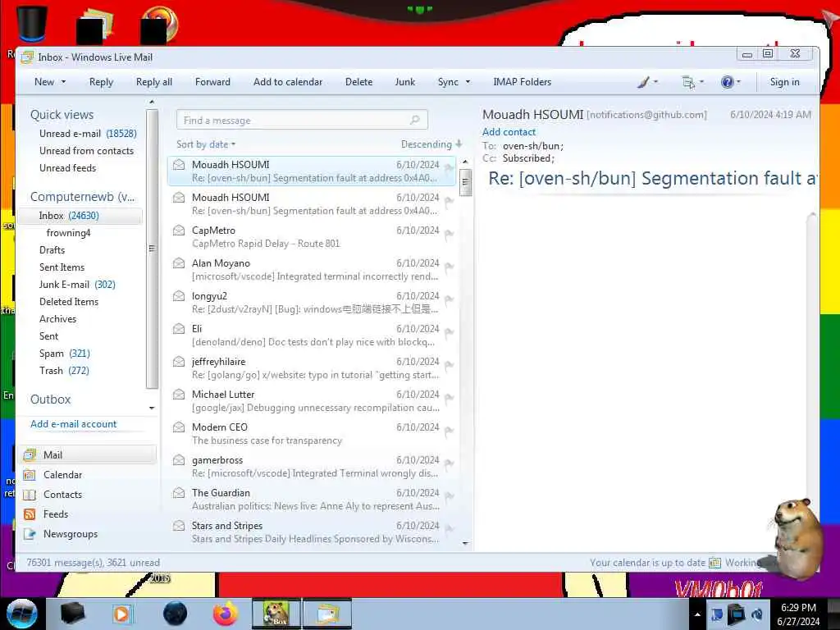The height and width of the screenshot is (630, 840).
Task: Click envelope icon of Modern CEO message
Action: pos(179,427)
